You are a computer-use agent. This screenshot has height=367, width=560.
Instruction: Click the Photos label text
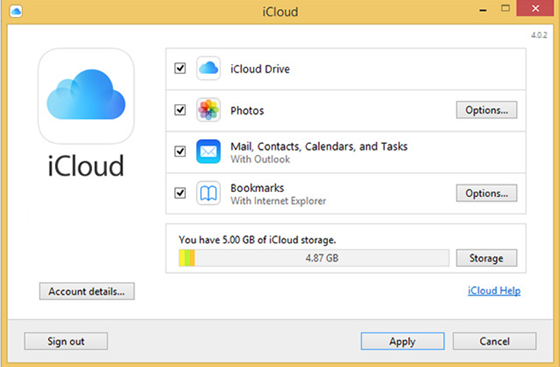point(247,111)
